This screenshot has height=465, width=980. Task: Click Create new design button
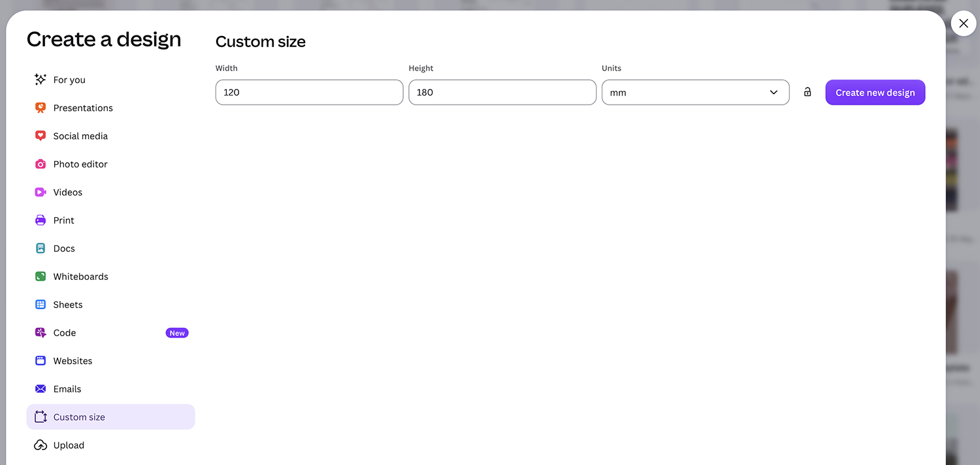pyautogui.click(x=875, y=92)
